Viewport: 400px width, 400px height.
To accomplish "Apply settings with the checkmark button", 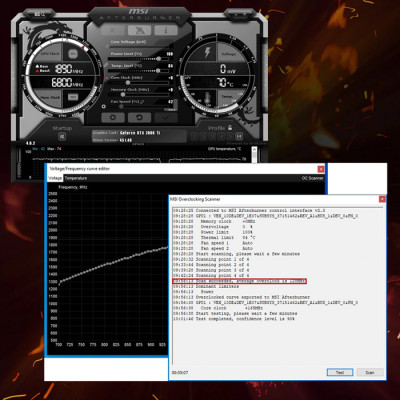I will pyautogui.click(x=166, y=117).
